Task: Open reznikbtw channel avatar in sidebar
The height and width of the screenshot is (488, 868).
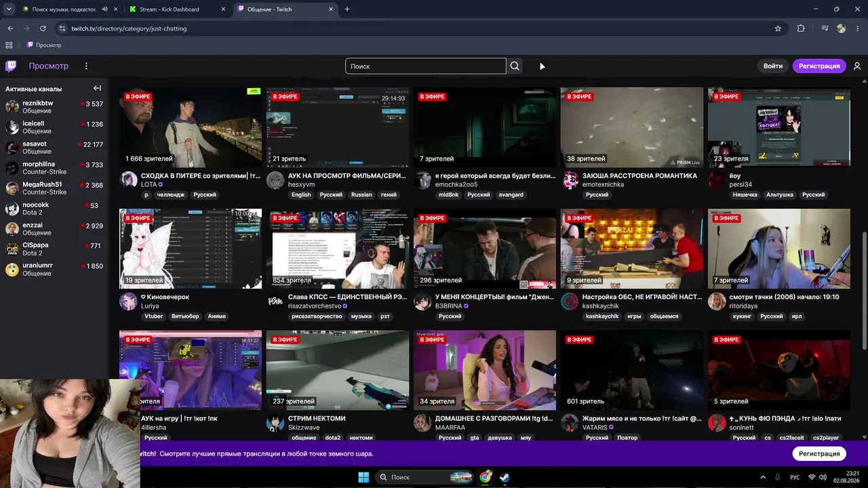Action: click(12, 106)
